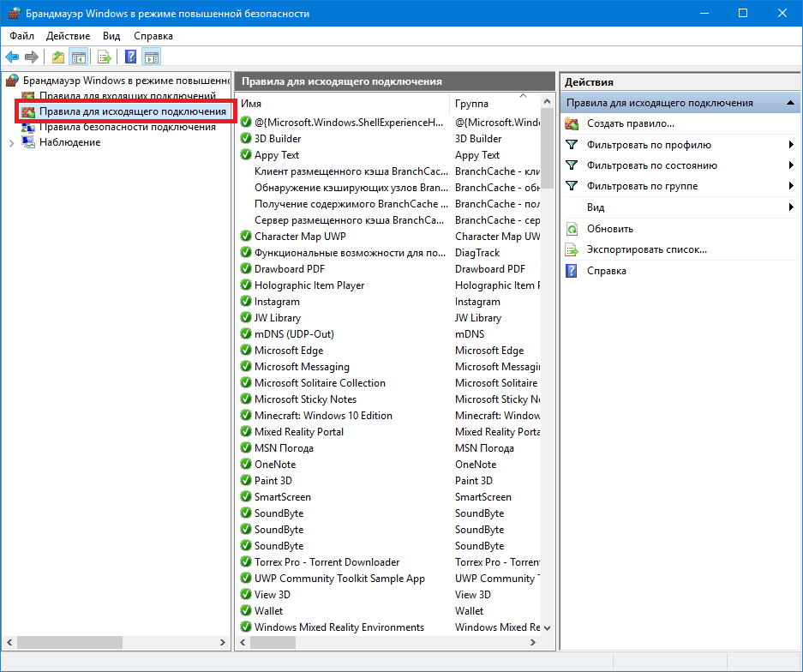Screen dimensions: 803x672
Task: Select the UWP Community Toolkit Sample App rule
Action: [339, 579]
